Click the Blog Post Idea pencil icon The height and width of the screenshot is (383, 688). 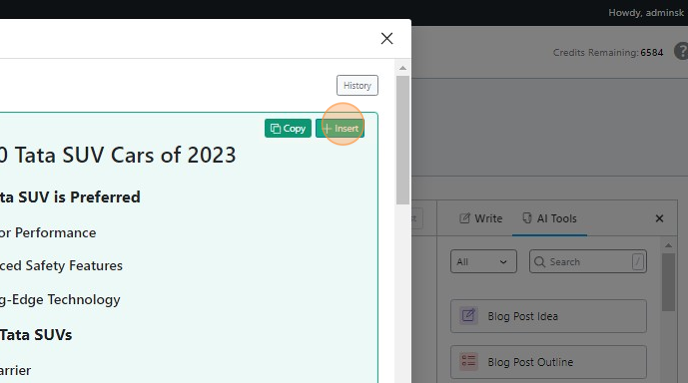click(468, 315)
